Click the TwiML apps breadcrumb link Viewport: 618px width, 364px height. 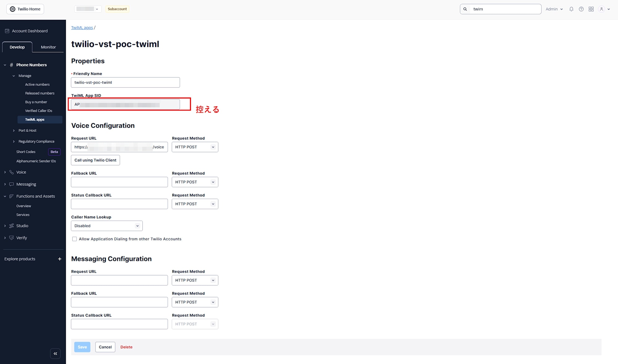click(82, 27)
